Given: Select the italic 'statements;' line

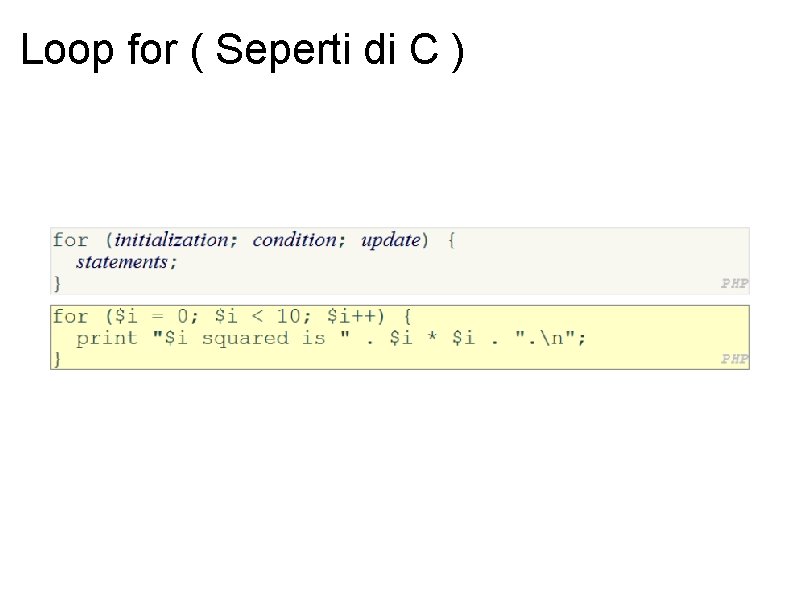Looking at the screenshot, I should [127, 262].
